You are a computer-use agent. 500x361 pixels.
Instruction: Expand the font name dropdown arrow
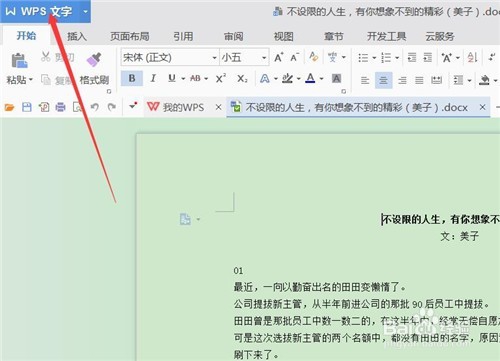point(214,58)
